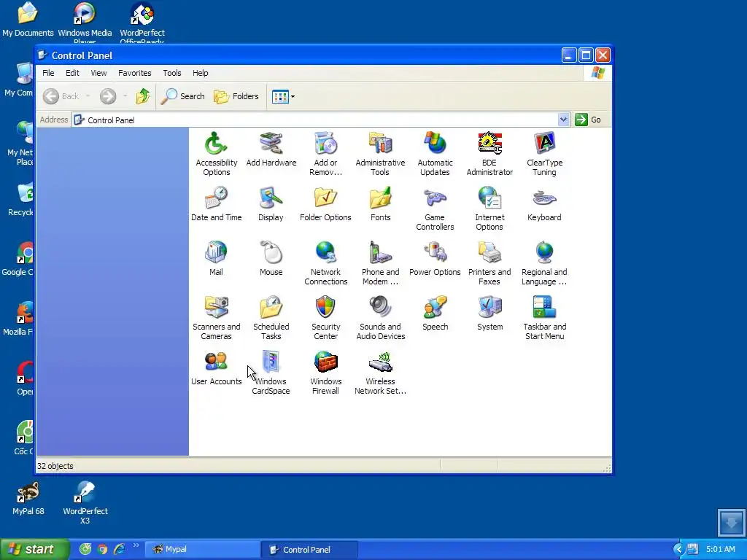The height and width of the screenshot is (560, 747).
Task: Click the Go button
Action: 589,120
